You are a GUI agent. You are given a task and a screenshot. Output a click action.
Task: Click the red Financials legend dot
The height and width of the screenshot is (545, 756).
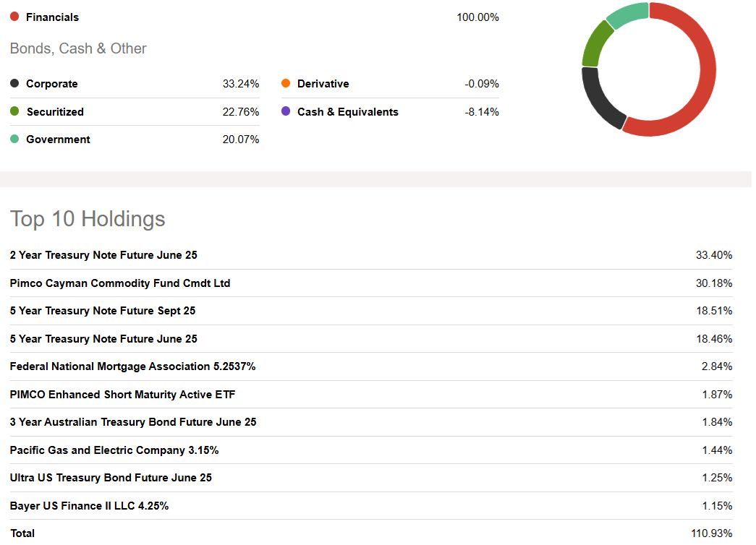click(x=14, y=17)
